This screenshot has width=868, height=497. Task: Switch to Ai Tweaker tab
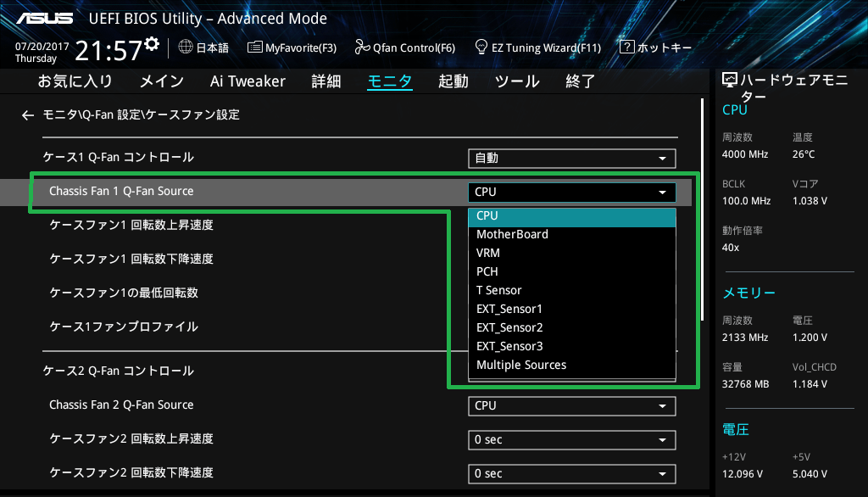[248, 81]
